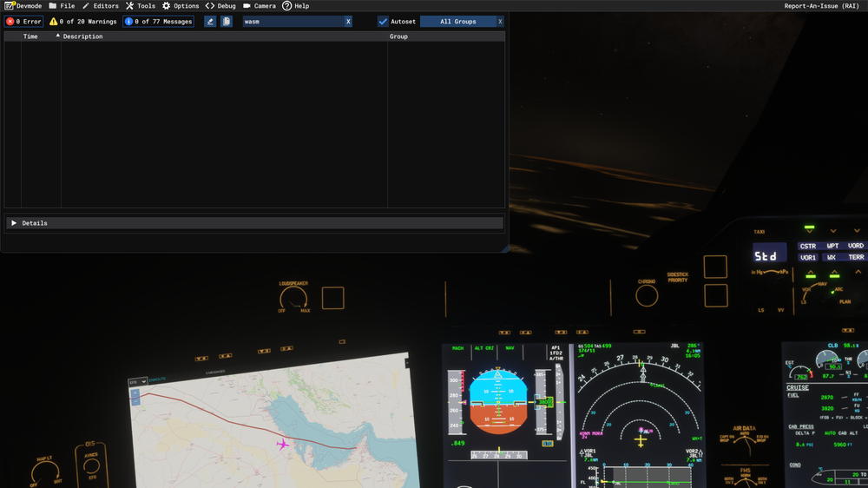
Task: Open the EFB page dropdown on map
Action: (137, 382)
